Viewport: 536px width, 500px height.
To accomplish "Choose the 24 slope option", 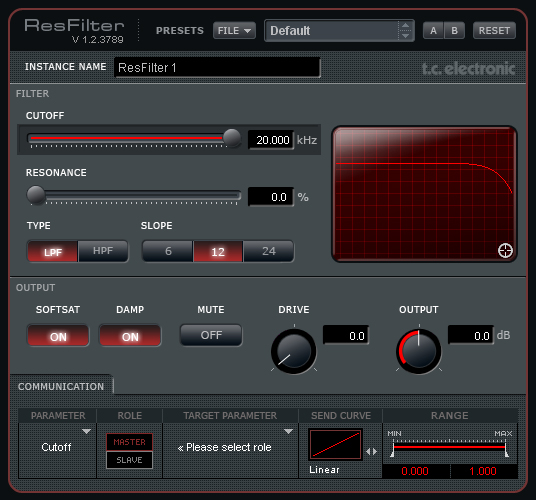I will (x=269, y=251).
